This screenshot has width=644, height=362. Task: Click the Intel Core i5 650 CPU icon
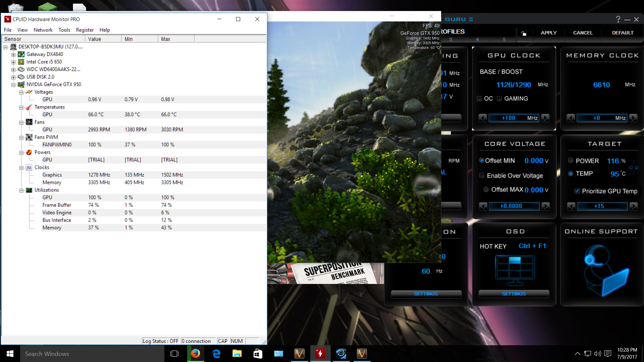tap(21, 62)
